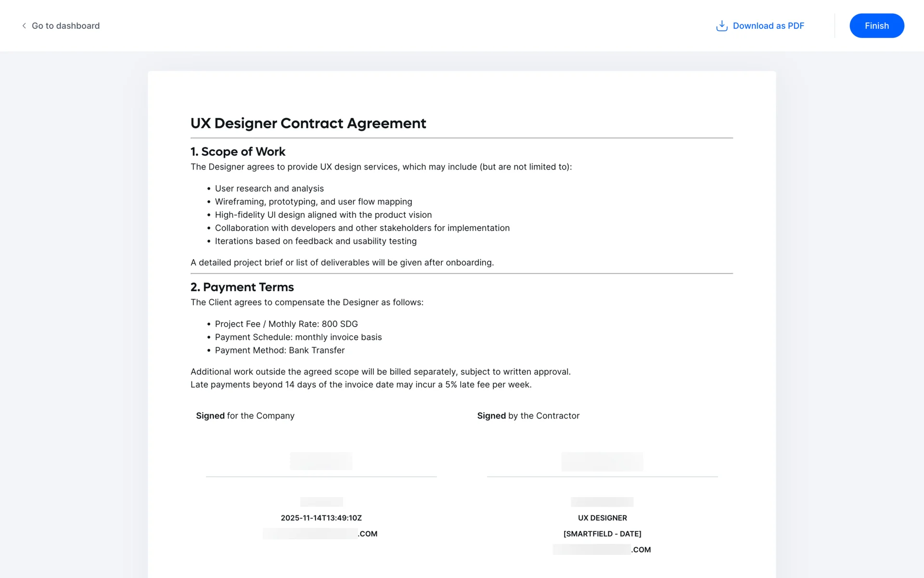Click the Contractor signature field placeholder
This screenshot has width=924, height=578.
click(602, 461)
